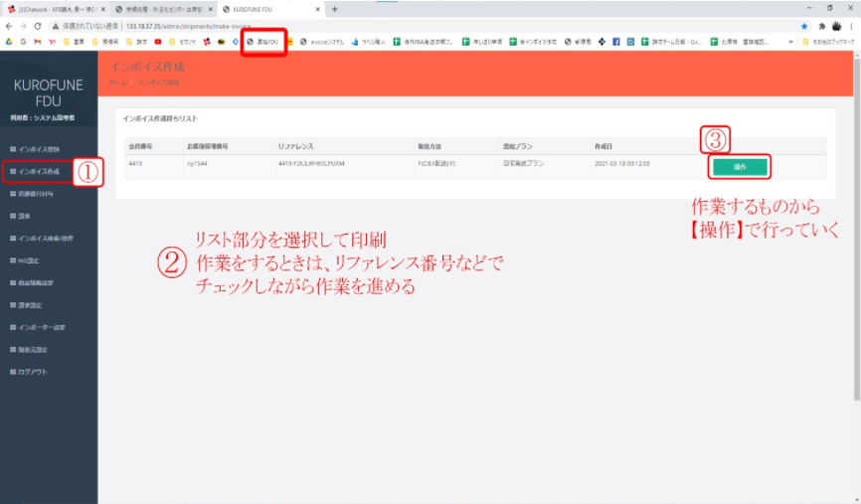The image size is (861, 504).
Task: Reload the page with refresh icon
Action: tap(38, 26)
